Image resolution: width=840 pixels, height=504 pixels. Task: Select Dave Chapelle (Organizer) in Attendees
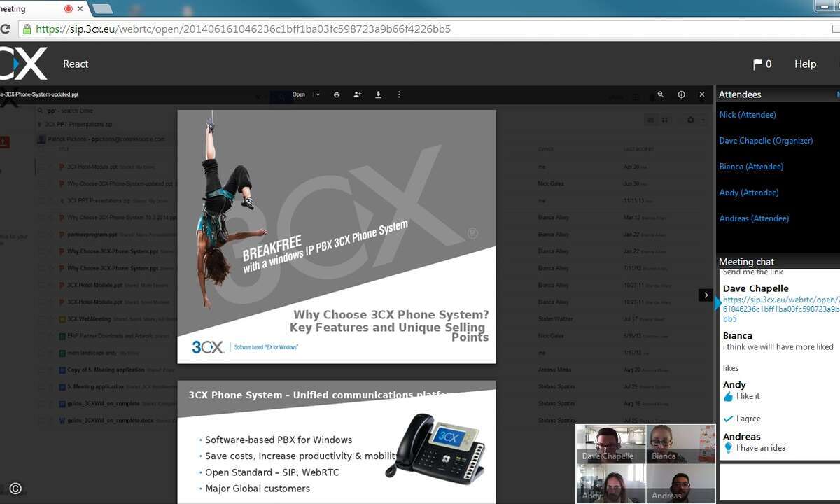click(766, 141)
